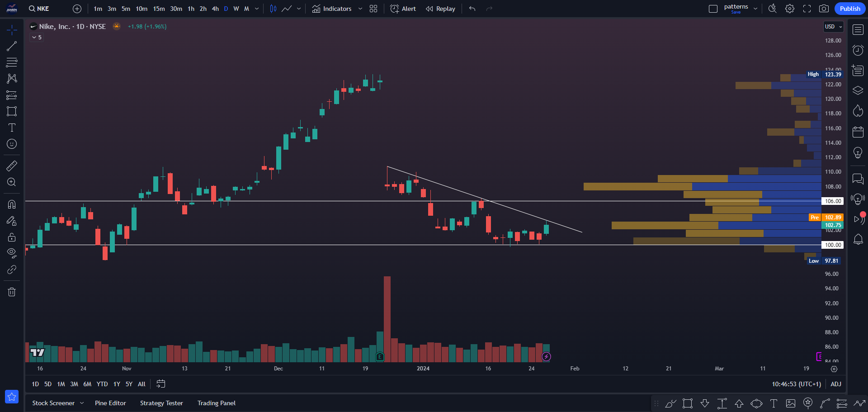This screenshot has width=868, height=412.
Task: Open the object tree layers panel
Action: tap(858, 91)
